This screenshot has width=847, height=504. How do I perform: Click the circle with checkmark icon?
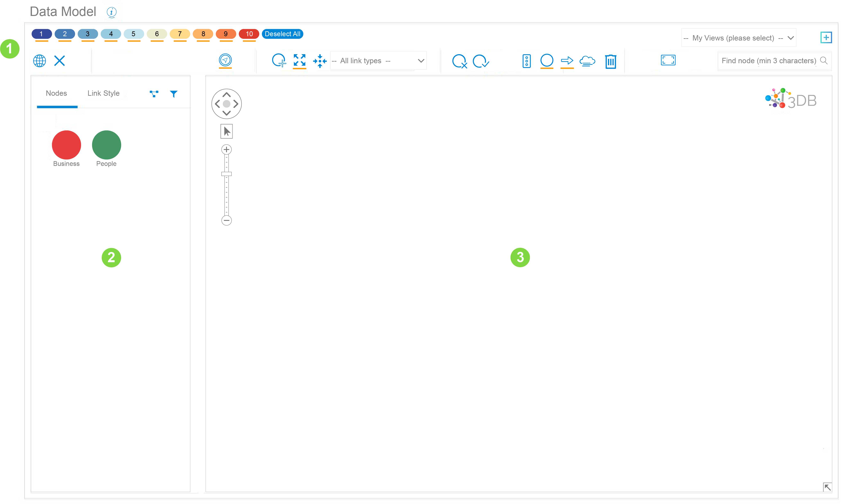(481, 61)
